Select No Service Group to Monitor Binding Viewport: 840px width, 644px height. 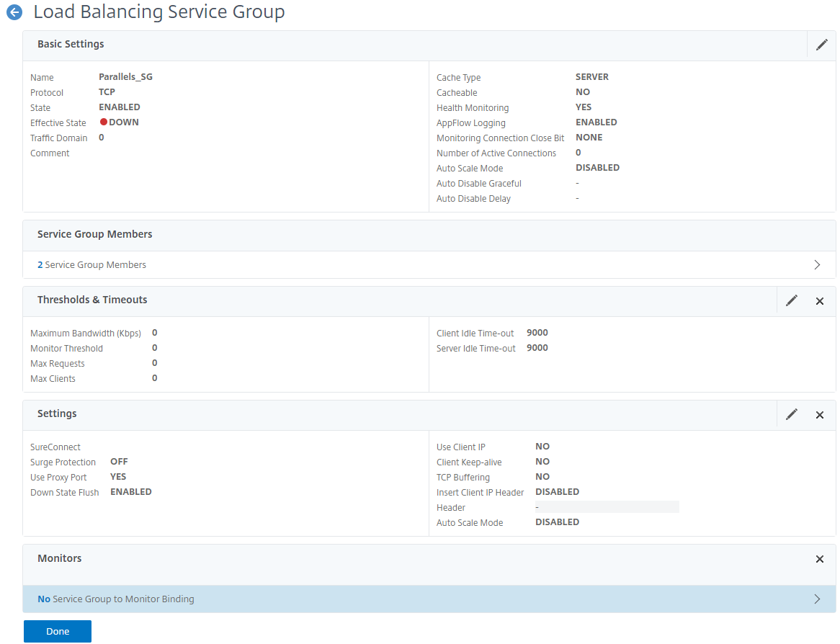tap(116, 599)
